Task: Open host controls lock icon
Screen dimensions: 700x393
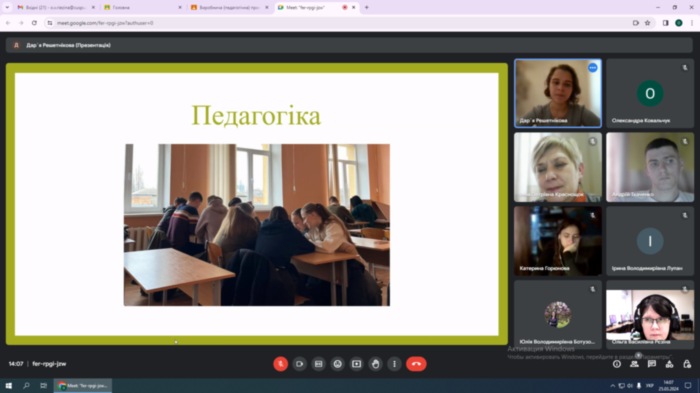Action: point(687,364)
